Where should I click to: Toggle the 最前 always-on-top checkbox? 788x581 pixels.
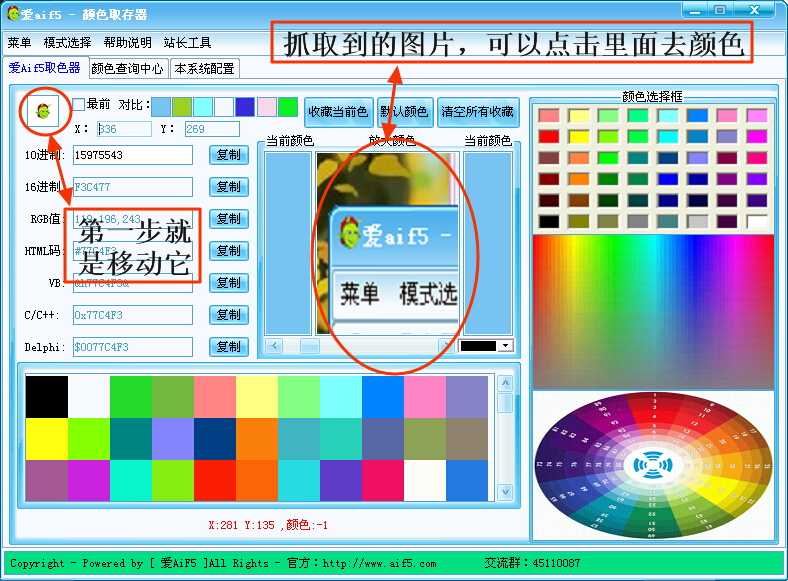[x=78, y=105]
